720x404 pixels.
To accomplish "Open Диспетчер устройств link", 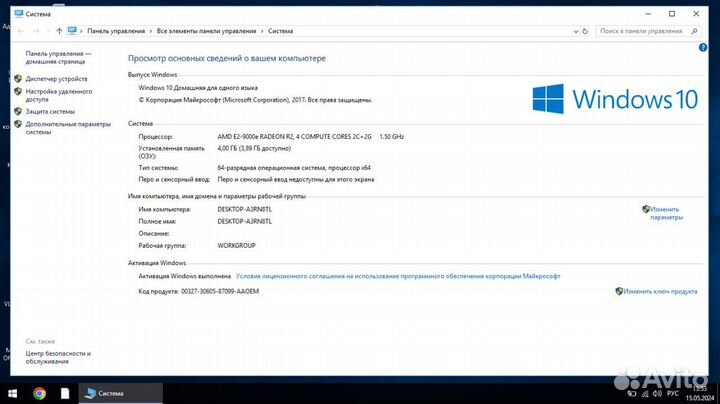I will pyautogui.click(x=56, y=79).
